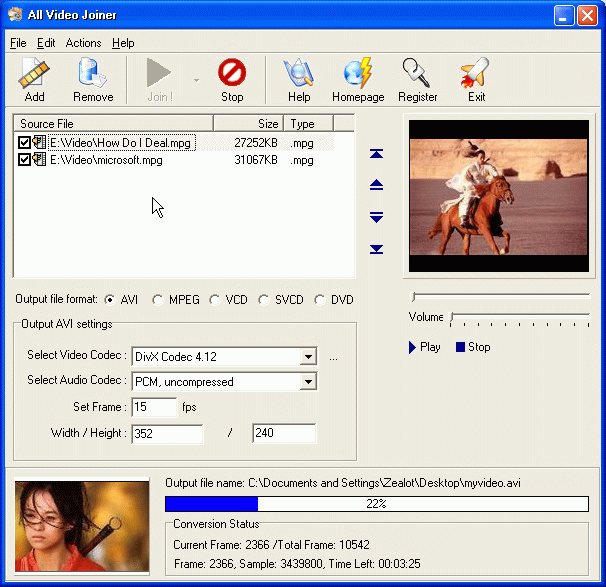The image size is (606, 587).
Task: Click the output file name path text
Action: [384, 483]
